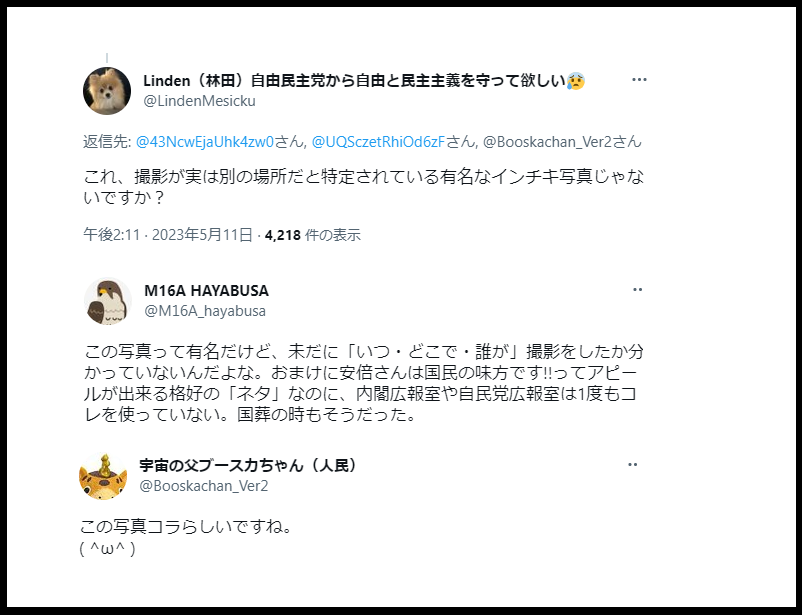The height and width of the screenshot is (615, 802).
Task: Click the giraffe avatar of 宇宙の父ブースカちゃん
Action: [x=103, y=477]
